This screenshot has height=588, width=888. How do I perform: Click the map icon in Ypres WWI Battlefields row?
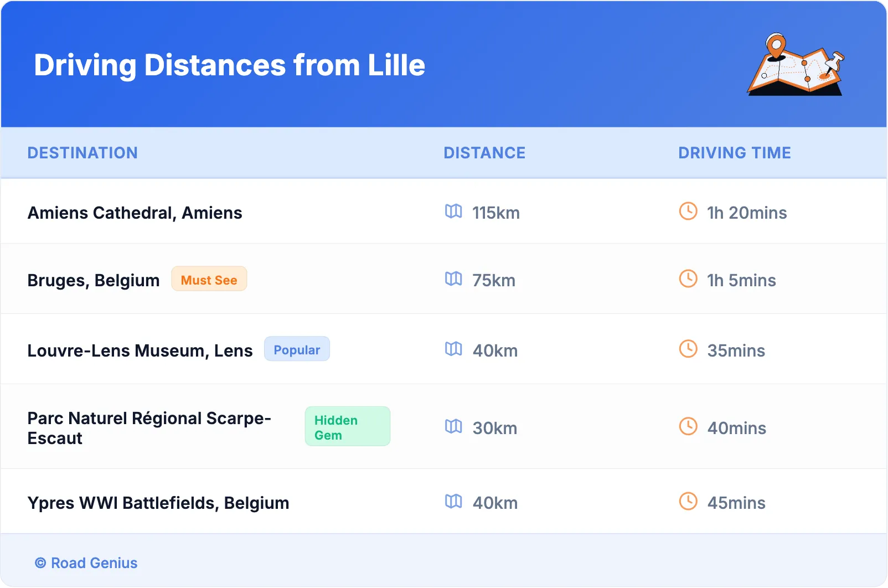click(x=453, y=502)
